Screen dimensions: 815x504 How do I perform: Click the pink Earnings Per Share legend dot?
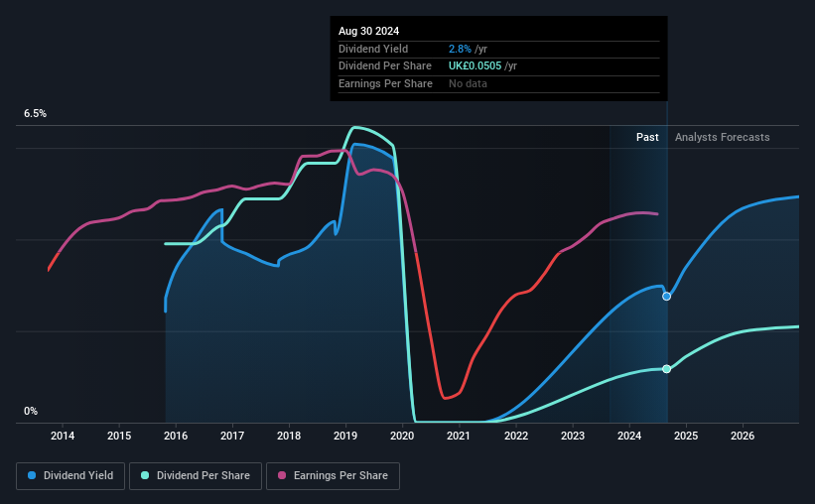coord(282,475)
